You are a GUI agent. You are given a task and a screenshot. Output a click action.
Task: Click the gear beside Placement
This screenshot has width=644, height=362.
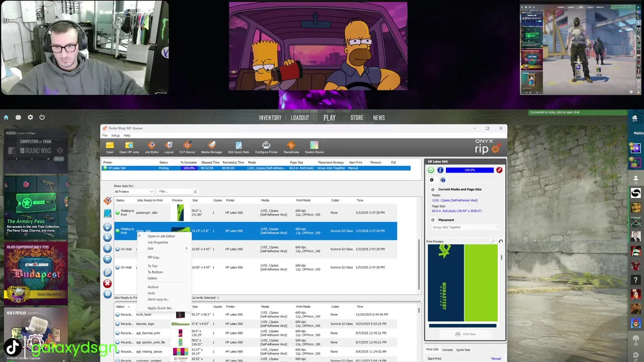433,220
